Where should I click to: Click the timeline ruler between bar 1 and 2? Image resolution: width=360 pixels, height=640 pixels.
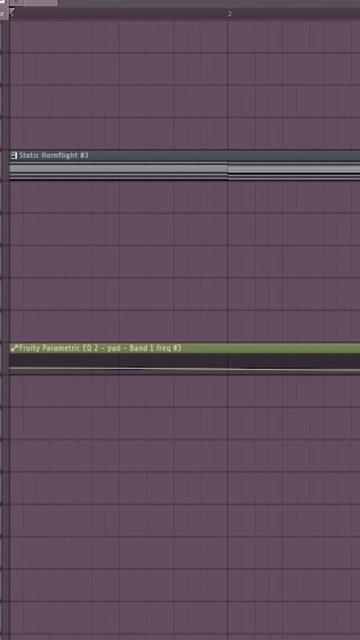(118, 13)
